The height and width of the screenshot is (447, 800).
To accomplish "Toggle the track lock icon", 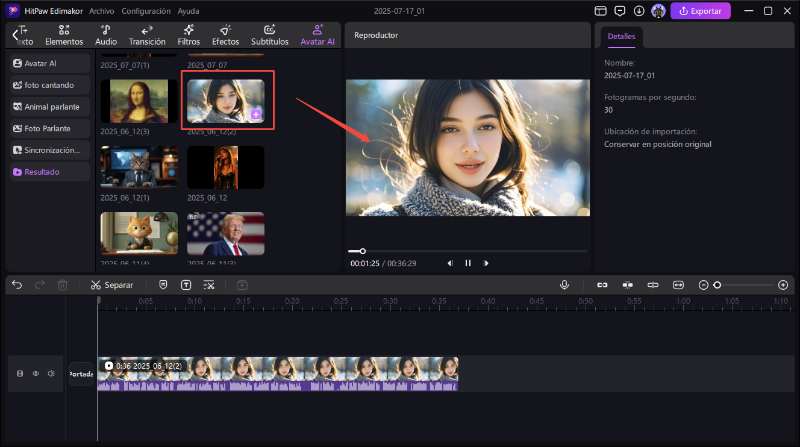I will (x=19, y=374).
